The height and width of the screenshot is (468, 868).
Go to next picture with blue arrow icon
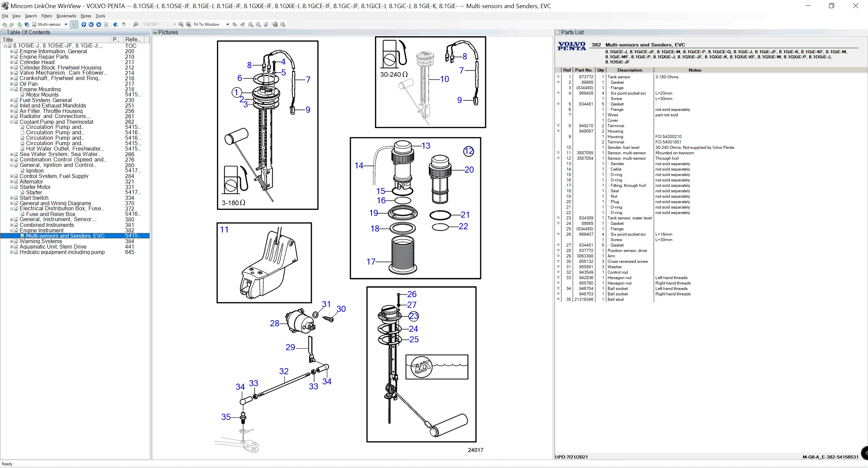point(99,24)
